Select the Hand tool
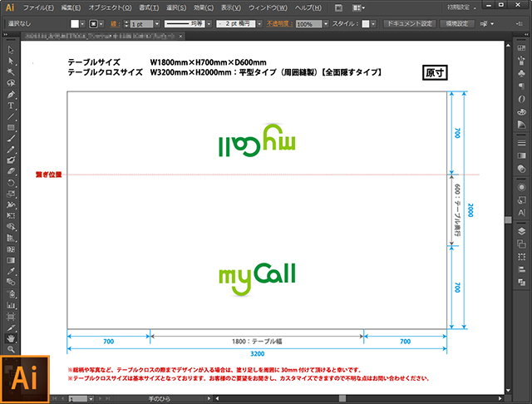532x404 pixels. pos(11,338)
